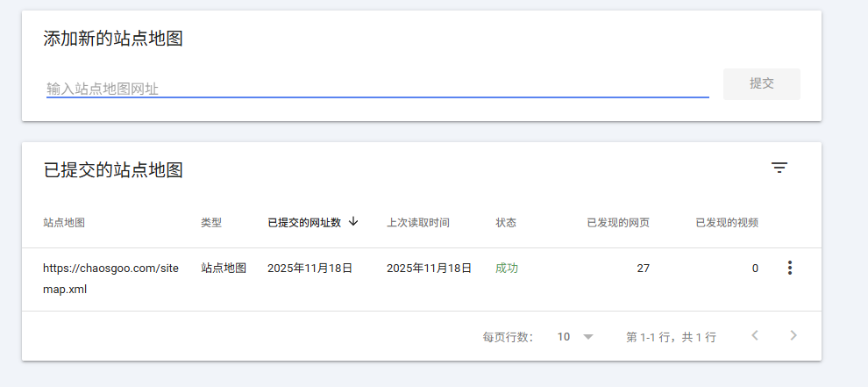Open the filter icon for submitted sitemaps
This screenshot has width=868, height=387.
pos(779,168)
